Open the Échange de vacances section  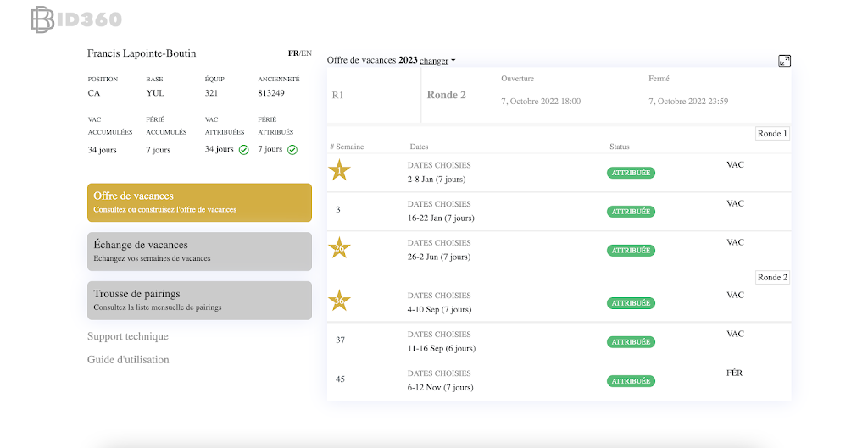point(199,252)
